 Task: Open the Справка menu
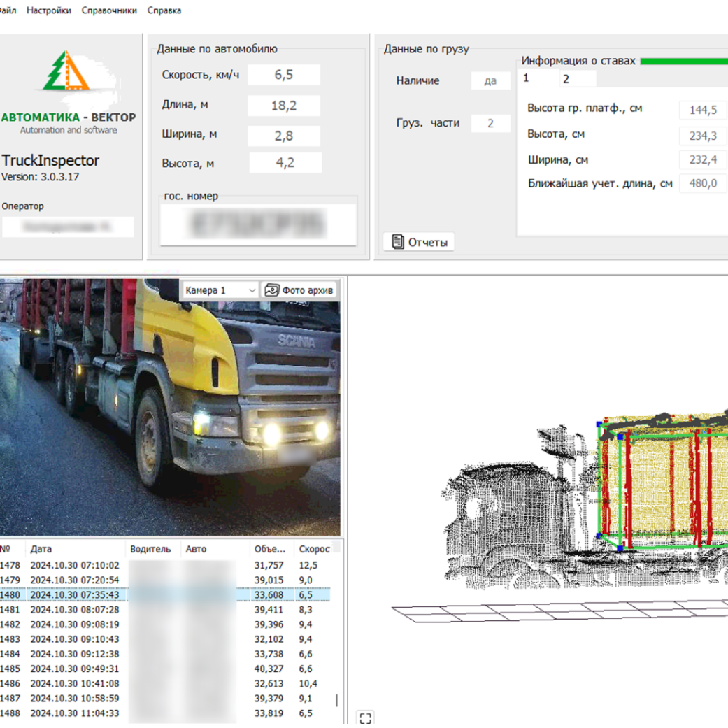pos(164,10)
